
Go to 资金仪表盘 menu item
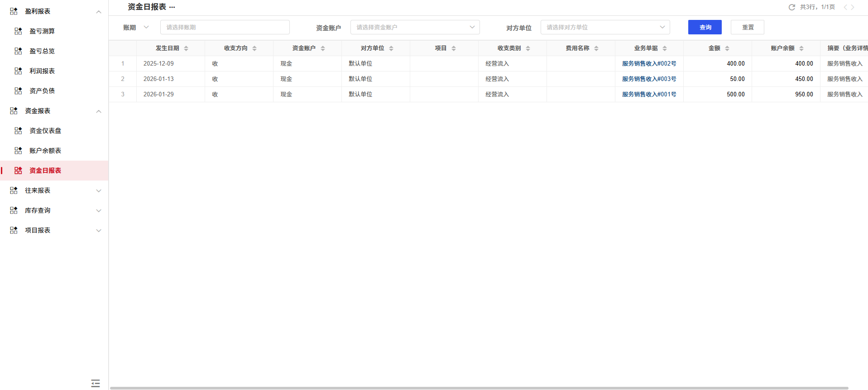coord(45,131)
